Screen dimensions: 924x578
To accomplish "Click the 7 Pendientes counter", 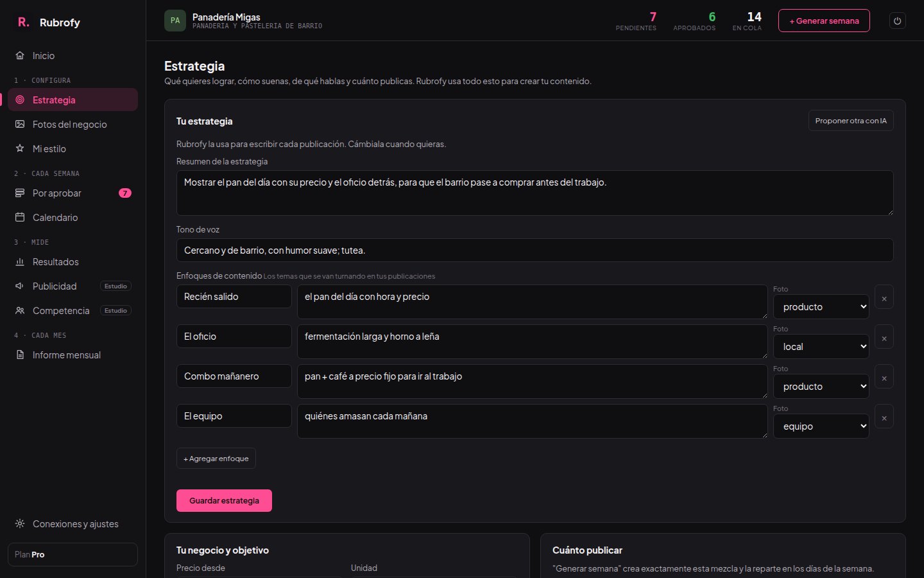I will [636, 21].
